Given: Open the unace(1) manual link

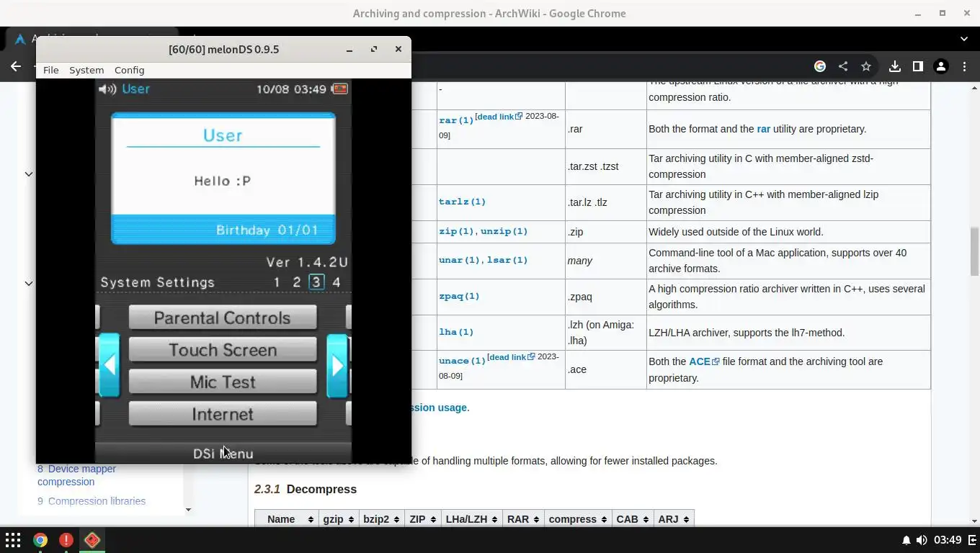Looking at the screenshot, I should click(462, 361).
